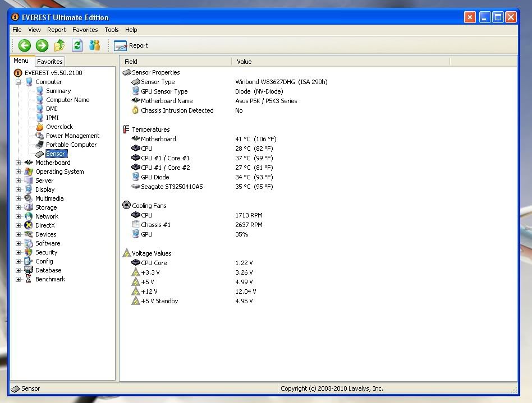Click the Up level arrow icon
Image resolution: width=532 pixels, height=403 pixels.
(x=59, y=45)
